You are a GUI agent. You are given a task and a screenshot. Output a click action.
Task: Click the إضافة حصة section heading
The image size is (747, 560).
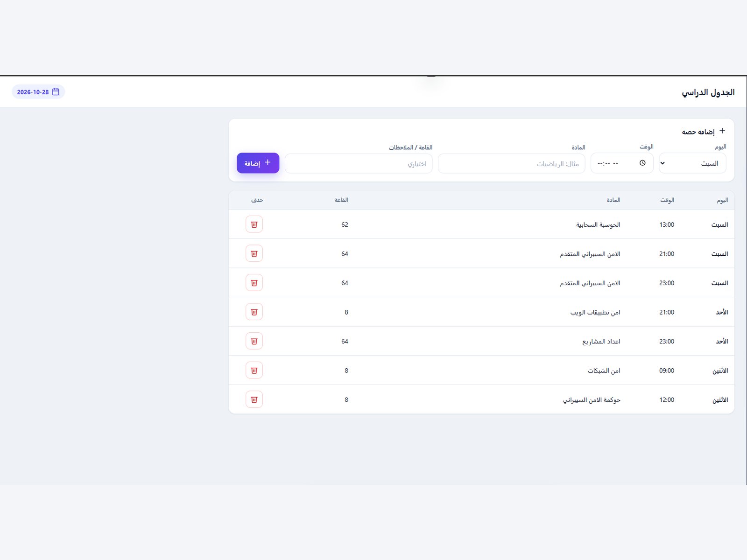[698, 132]
